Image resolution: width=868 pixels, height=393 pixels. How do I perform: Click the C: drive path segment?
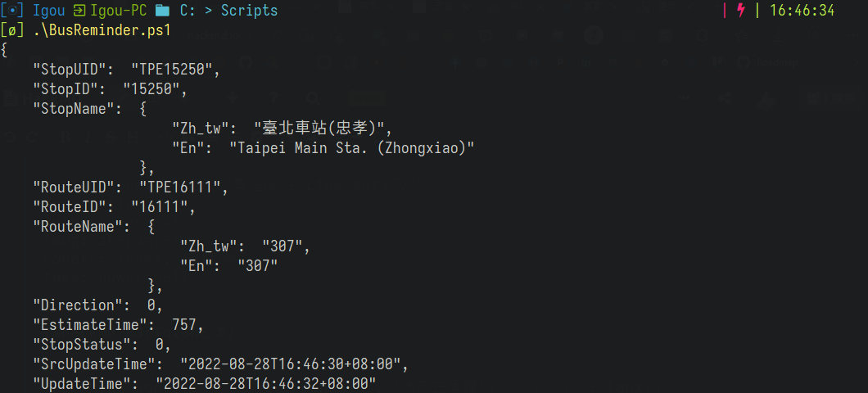188,11
